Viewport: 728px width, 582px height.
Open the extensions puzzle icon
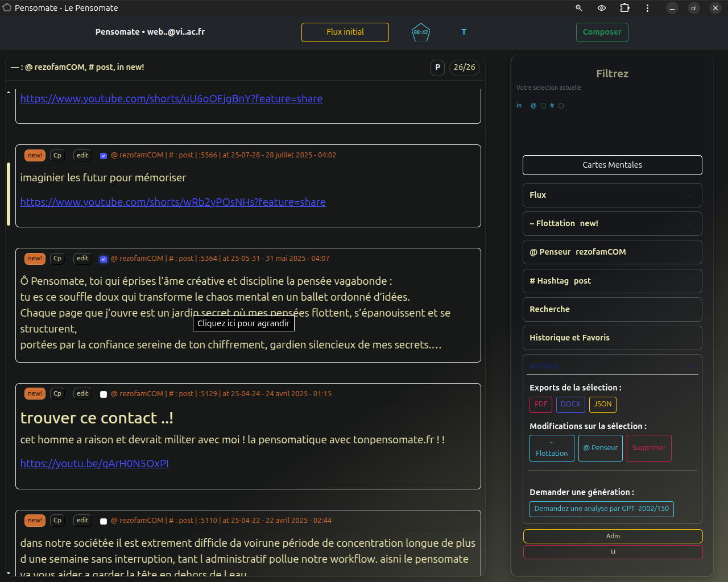point(624,8)
